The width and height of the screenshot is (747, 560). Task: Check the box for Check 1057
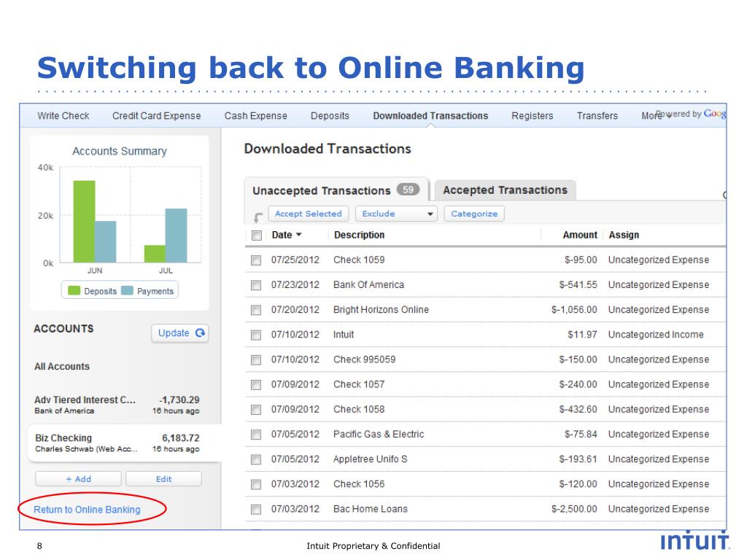[256, 384]
